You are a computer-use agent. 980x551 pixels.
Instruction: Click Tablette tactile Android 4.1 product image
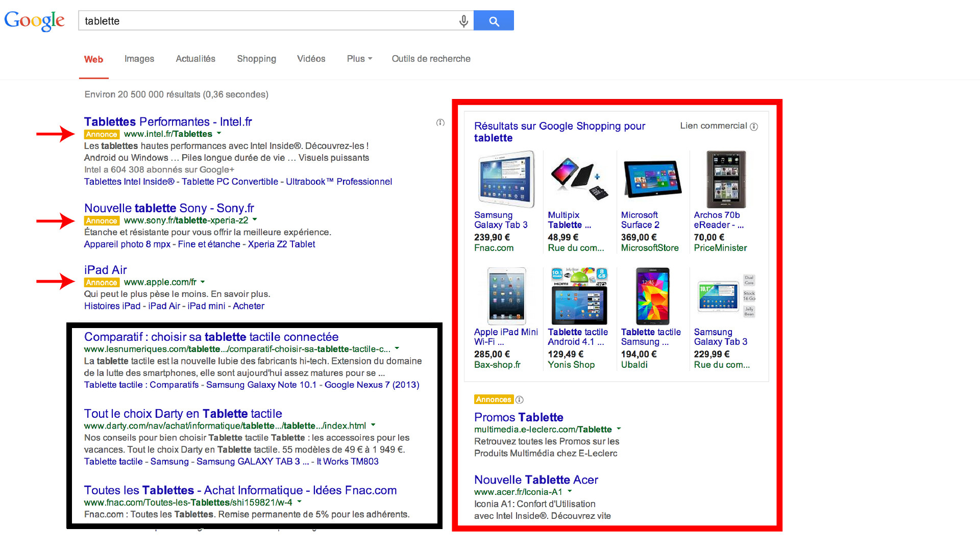coord(579,296)
